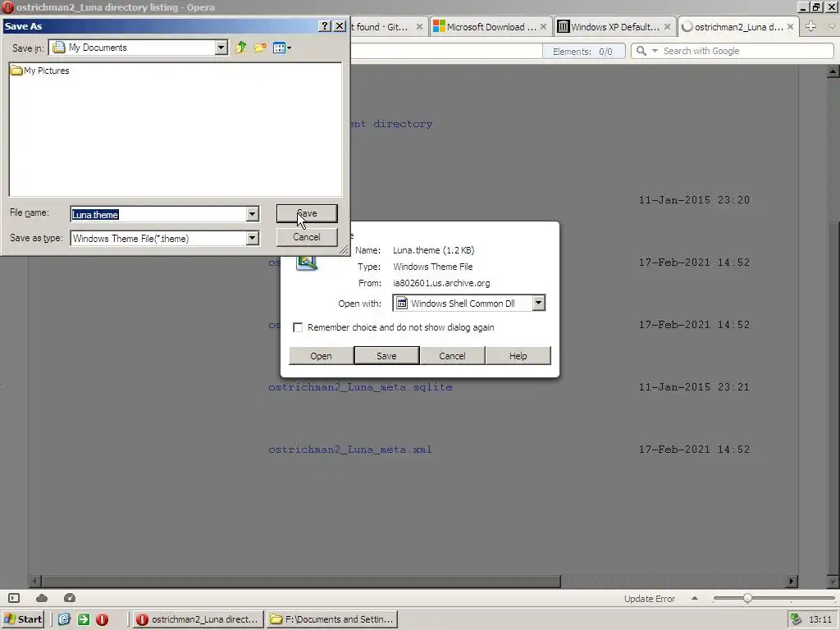This screenshot has width=840, height=630.
Task: Close the Microsoft Download tab
Action: (543, 27)
